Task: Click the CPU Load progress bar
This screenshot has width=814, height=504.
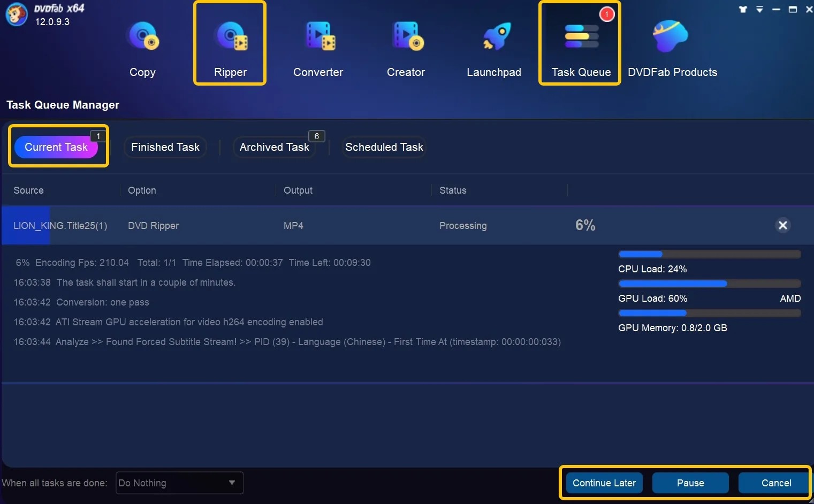Action: point(710,254)
